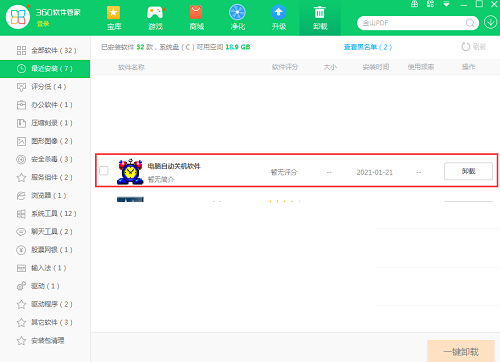This screenshot has width=500, height=362.
Task: Select 股票网银 (1) category
Action: 45,250
